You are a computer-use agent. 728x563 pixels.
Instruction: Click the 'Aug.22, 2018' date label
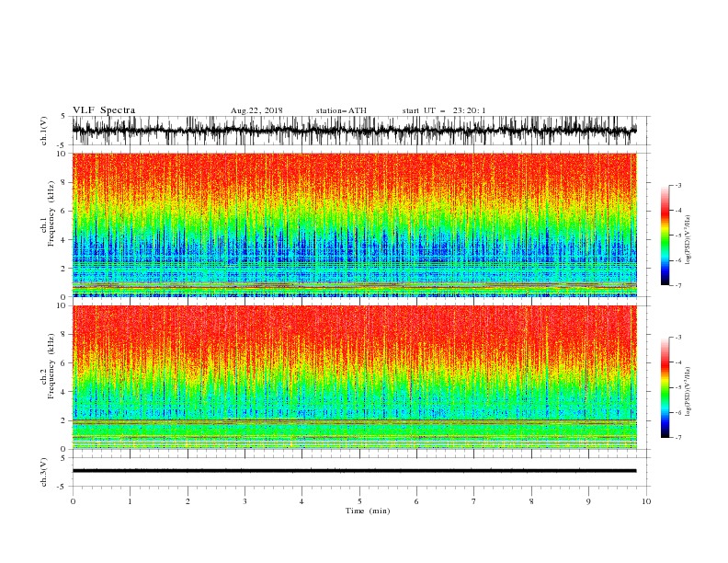click(256, 110)
